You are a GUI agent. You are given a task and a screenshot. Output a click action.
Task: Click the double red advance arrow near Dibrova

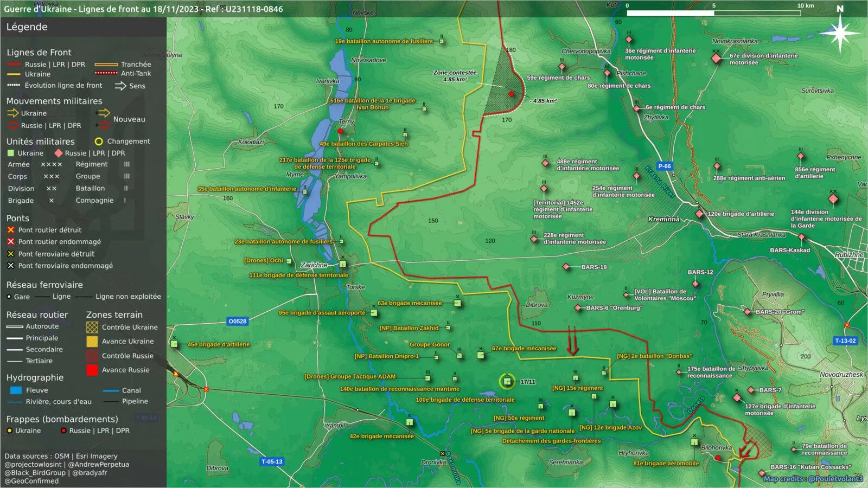pyautogui.click(x=572, y=341)
